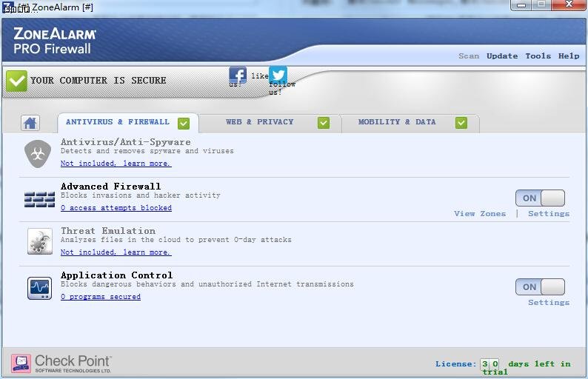Open the Update menu
588x379 pixels.
502,56
